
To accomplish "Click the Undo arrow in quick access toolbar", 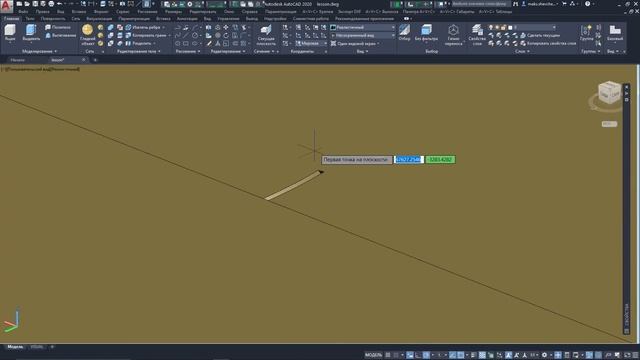I will [x=59, y=4].
